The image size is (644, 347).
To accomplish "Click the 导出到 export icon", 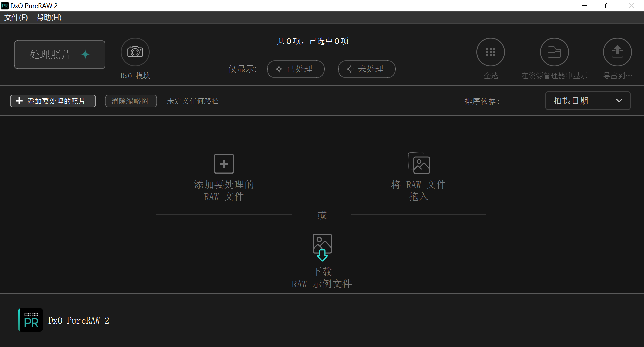I will (x=618, y=52).
